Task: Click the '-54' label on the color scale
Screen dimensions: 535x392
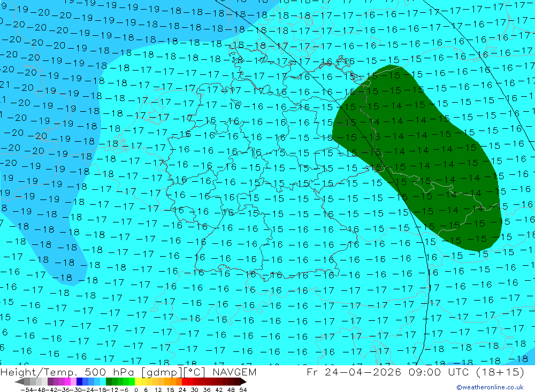Action: coord(27,390)
